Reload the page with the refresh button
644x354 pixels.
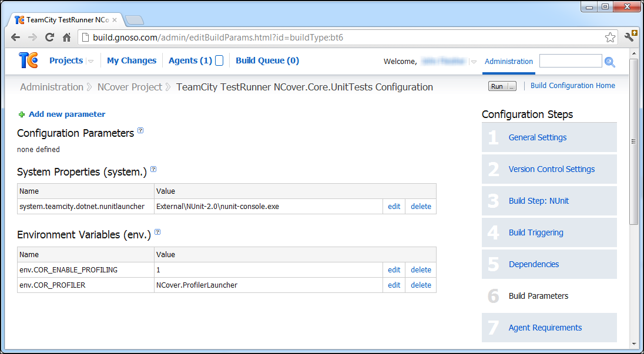pyautogui.click(x=49, y=38)
